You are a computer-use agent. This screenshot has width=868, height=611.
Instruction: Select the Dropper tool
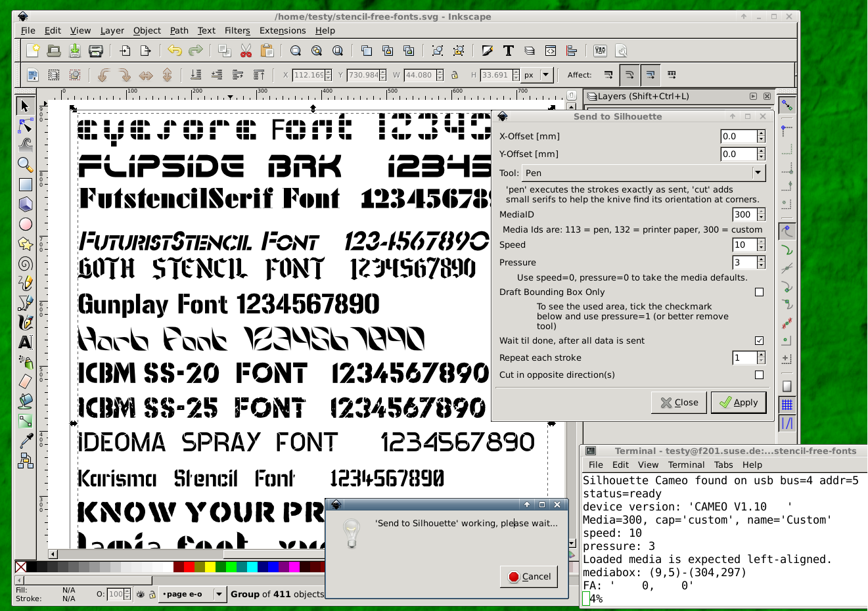25,439
